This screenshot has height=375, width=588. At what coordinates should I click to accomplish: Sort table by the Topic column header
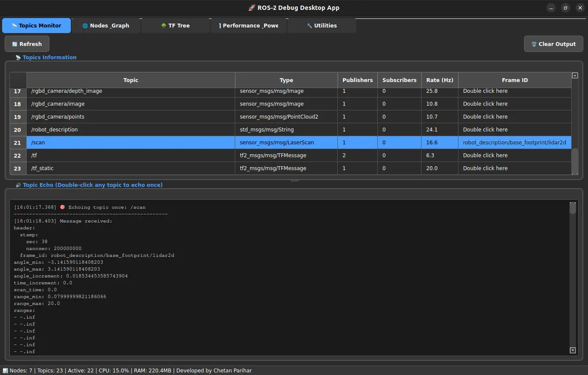pos(130,80)
